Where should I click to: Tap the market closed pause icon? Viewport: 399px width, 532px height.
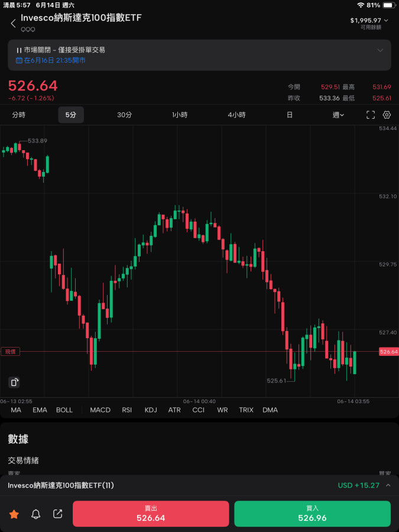19,50
